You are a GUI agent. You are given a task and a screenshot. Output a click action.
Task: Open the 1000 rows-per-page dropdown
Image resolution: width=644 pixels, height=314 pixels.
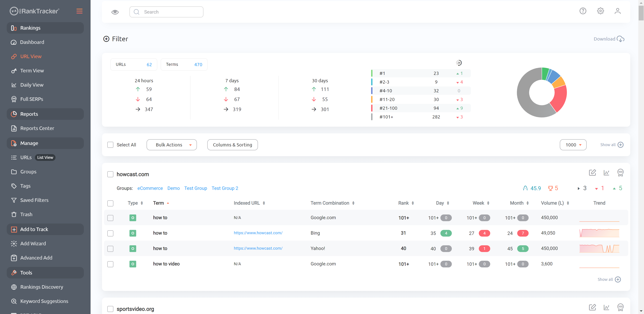pos(573,145)
